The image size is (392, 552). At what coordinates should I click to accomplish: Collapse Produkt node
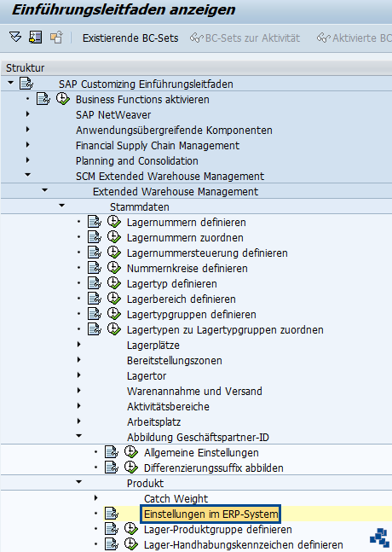point(78,482)
